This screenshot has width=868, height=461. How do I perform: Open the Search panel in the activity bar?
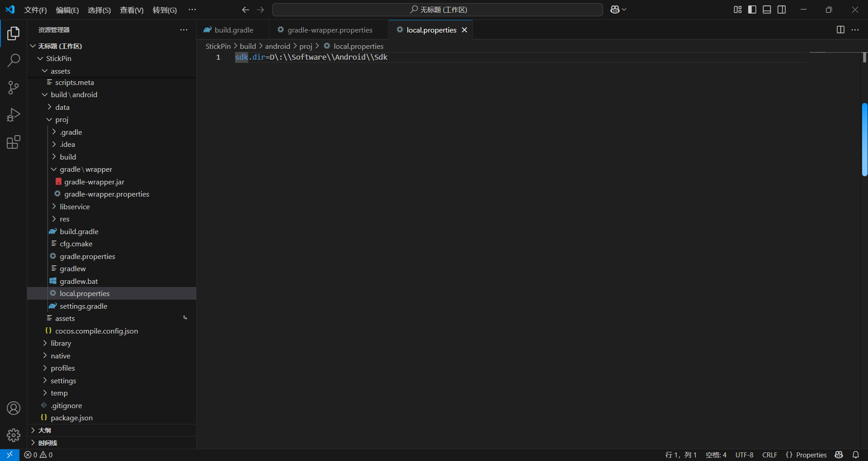pos(13,60)
